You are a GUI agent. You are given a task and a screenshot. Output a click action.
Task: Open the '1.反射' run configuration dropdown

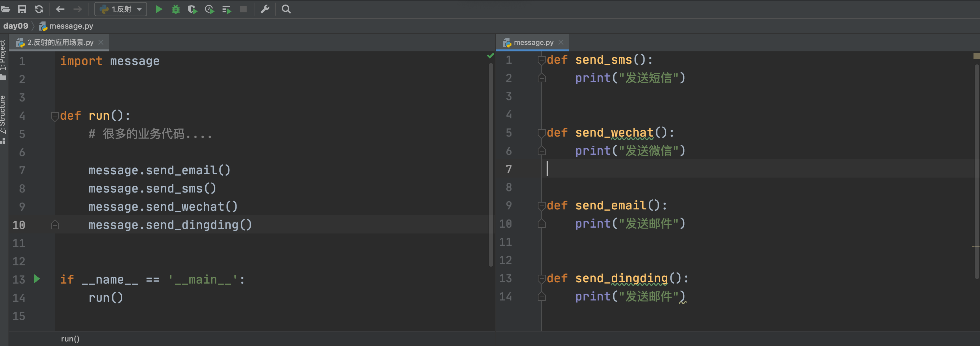[x=121, y=9]
